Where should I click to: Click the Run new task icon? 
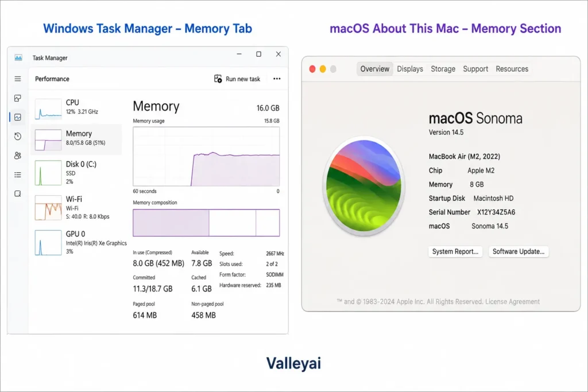click(218, 79)
